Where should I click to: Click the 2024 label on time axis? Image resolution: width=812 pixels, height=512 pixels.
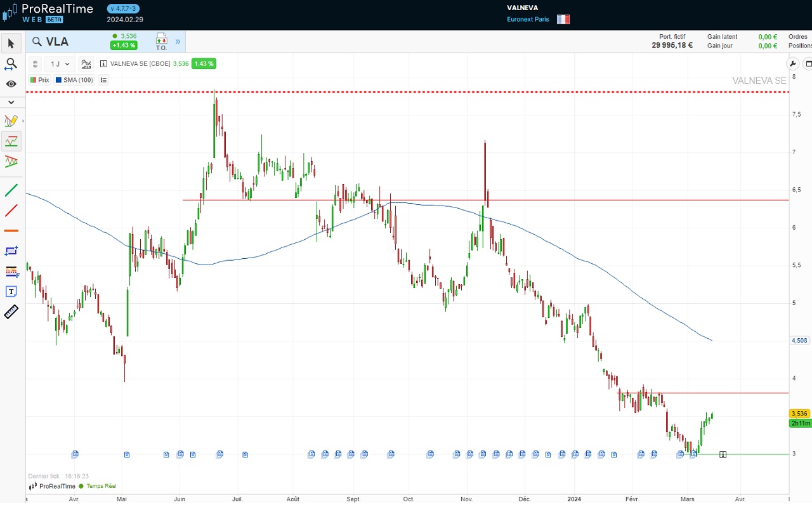click(575, 499)
